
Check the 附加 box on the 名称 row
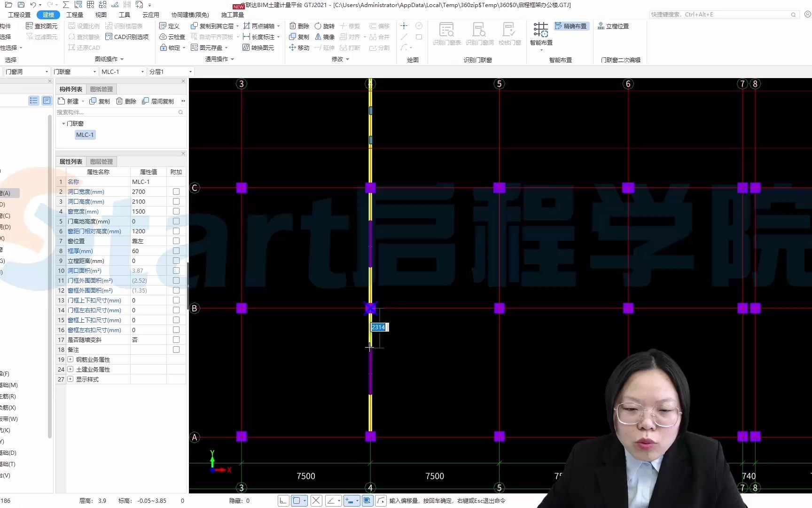[176, 182]
